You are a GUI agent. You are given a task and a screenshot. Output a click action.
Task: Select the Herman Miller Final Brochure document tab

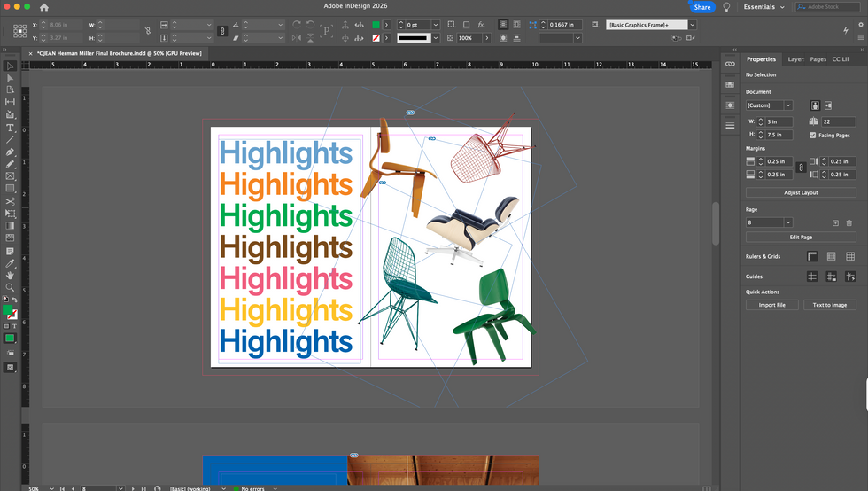(x=119, y=54)
